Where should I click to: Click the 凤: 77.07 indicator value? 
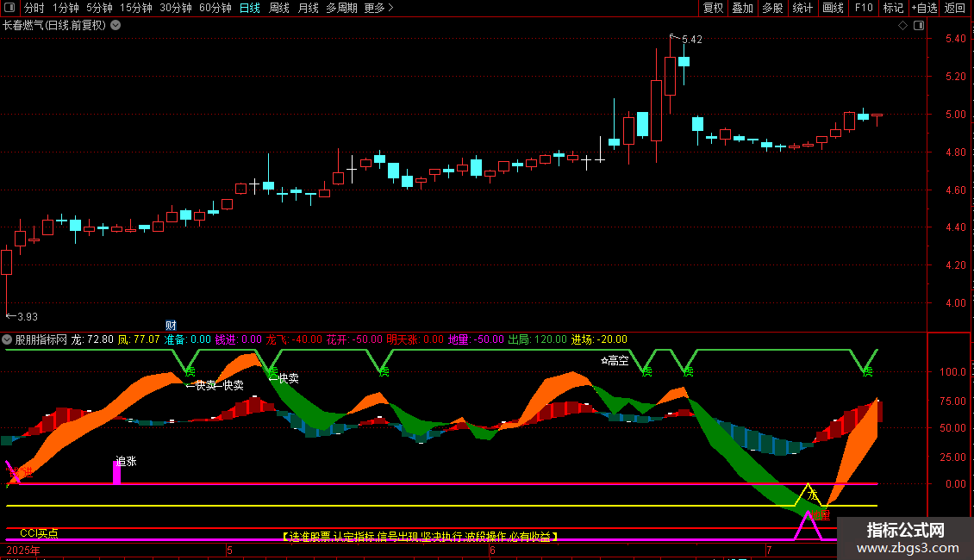tap(139, 339)
